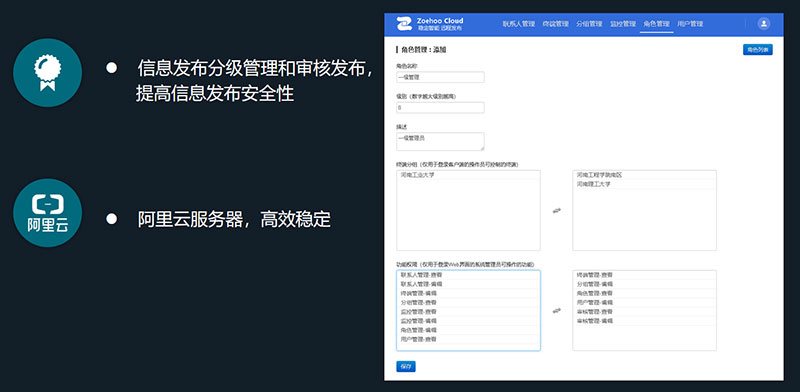The height and width of the screenshot is (392, 800).
Task: Select 审核管理-编辑 in the right permission list
Action: coord(644,321)
